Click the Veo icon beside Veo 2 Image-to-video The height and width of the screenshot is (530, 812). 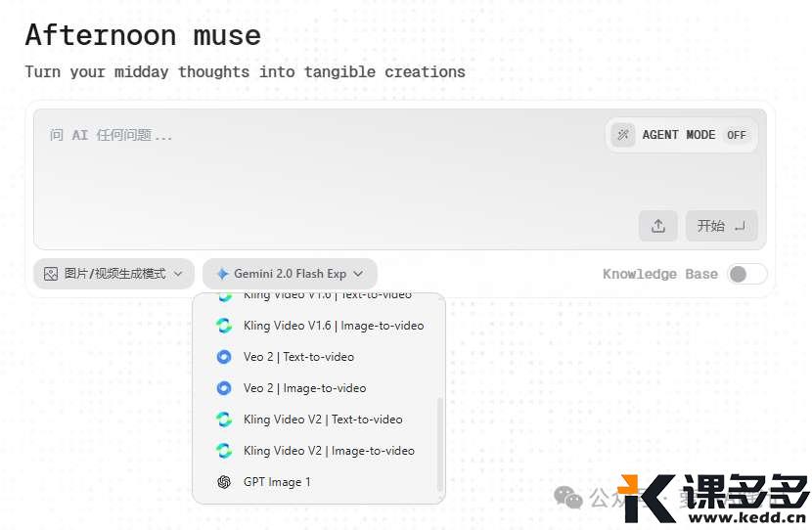tap(224, 387)
